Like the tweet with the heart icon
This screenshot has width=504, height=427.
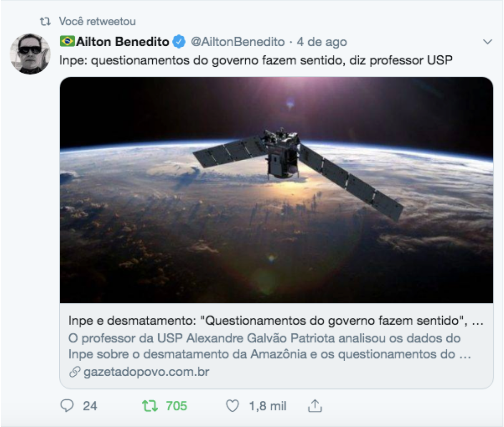[x=232, y=406]
